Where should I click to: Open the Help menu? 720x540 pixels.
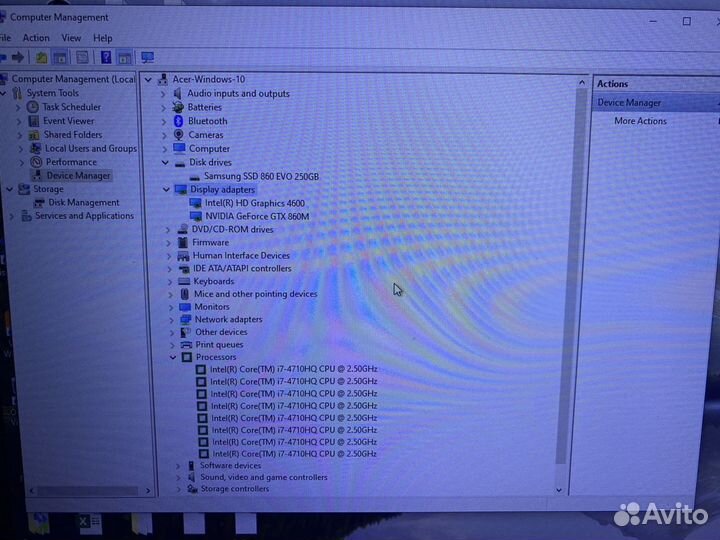pos(102,38)
